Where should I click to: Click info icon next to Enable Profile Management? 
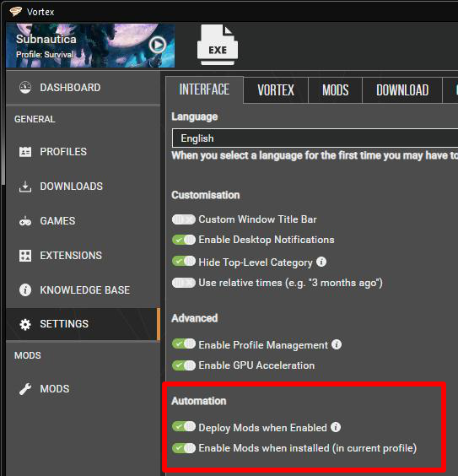[337, 344]
